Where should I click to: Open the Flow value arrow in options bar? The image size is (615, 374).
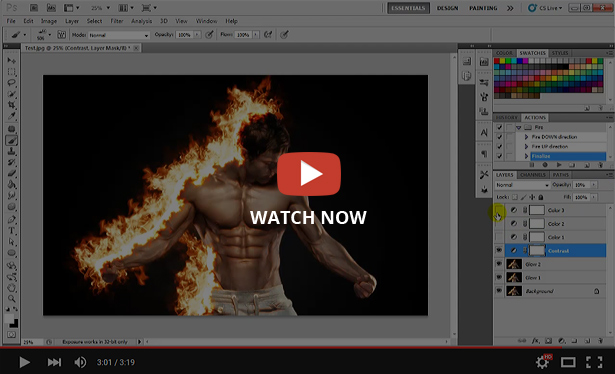tap(256, 35)
